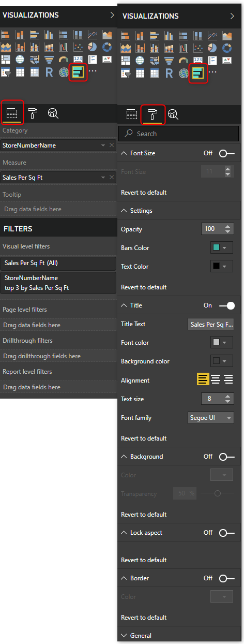Increase Opacity value with up arrow
Viewport: 244px width, 644px height.
coord(228,226)
